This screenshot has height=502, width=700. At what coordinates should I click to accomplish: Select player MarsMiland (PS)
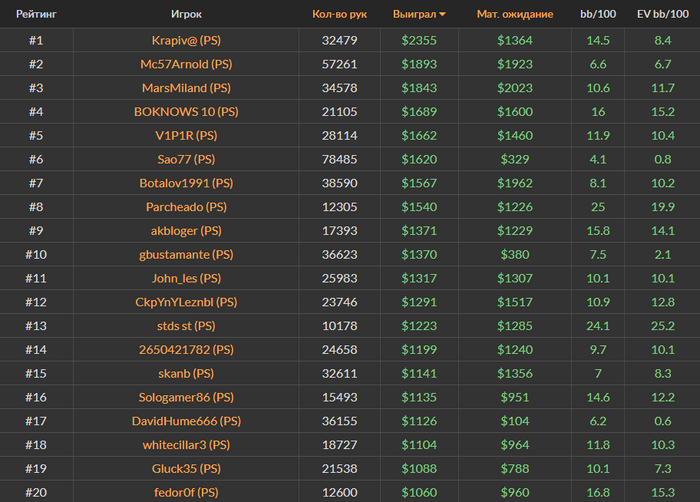click(x=186, y=88)
